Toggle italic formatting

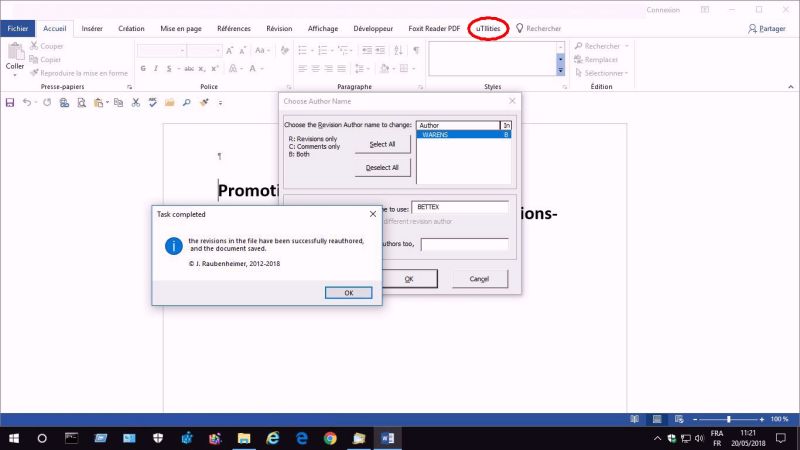(x=156, y=68)
